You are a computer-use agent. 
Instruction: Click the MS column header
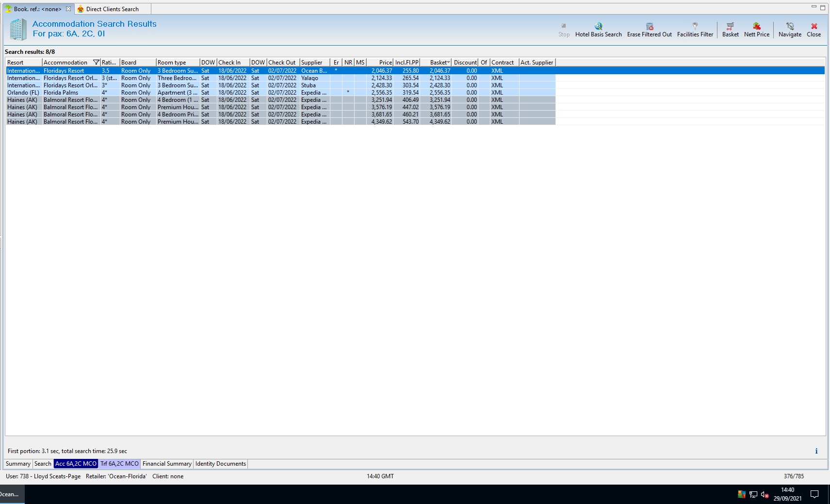click(360, 63)
